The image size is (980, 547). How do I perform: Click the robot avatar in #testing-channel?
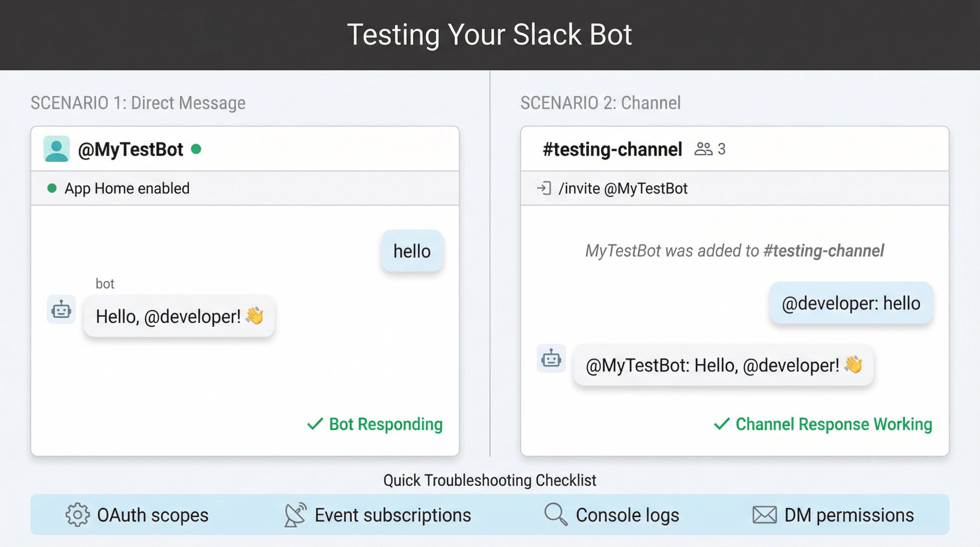point(552,359)
